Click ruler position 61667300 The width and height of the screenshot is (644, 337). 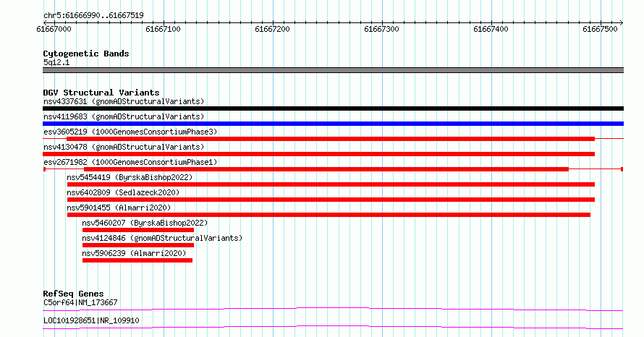tap(381, 29)
